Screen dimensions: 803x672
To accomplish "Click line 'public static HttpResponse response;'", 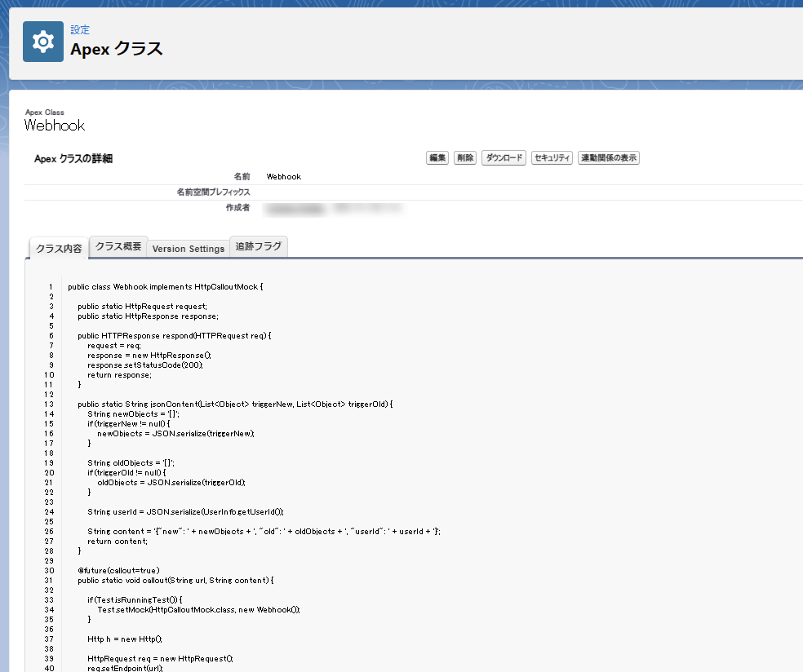I will (148, 316).
